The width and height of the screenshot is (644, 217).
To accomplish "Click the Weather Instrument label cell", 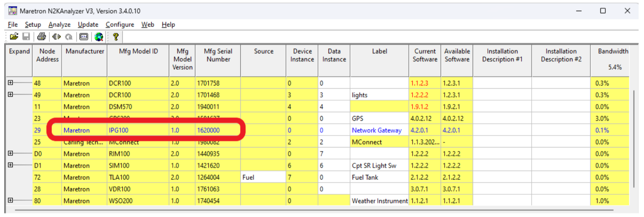I will pyautogui.click(x=380, y=200).
